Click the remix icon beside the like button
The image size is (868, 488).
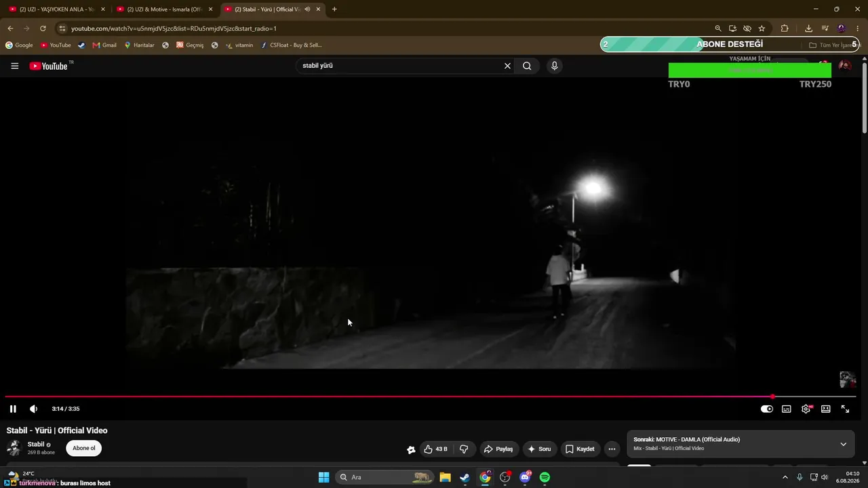(x=411, y=449)
